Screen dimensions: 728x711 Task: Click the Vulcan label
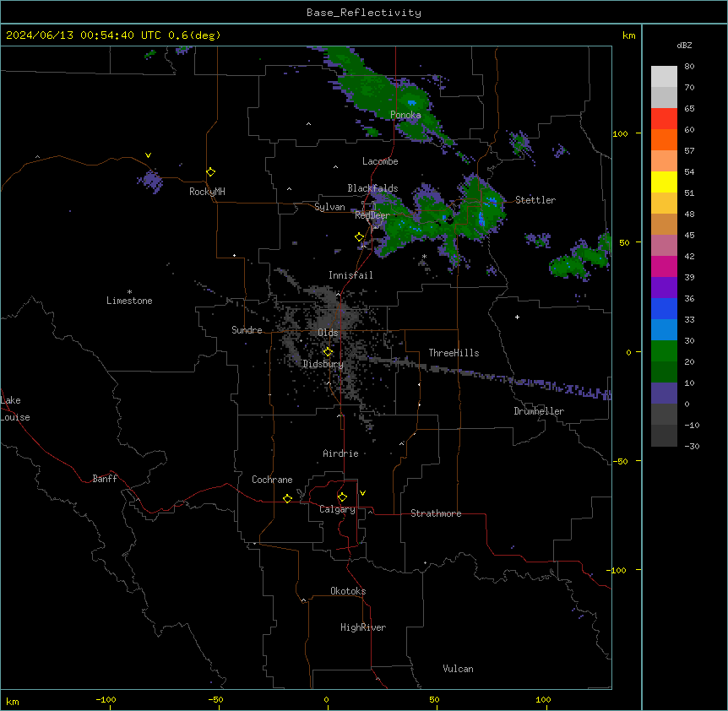tap(459, 669)
